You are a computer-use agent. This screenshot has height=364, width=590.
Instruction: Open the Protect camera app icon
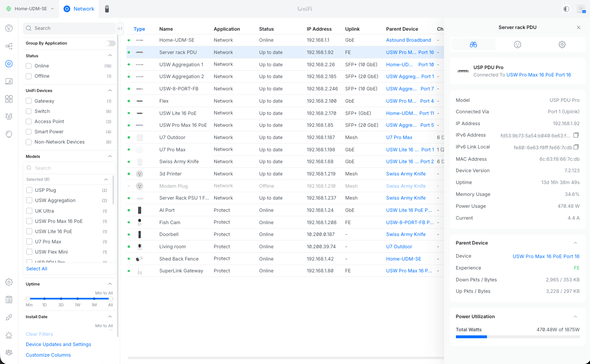(107, 9)
